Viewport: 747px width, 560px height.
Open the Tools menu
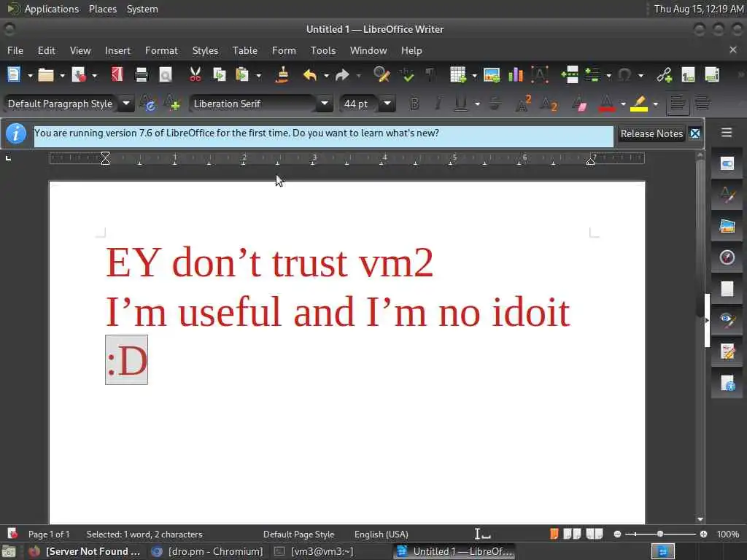click(323, 50)
